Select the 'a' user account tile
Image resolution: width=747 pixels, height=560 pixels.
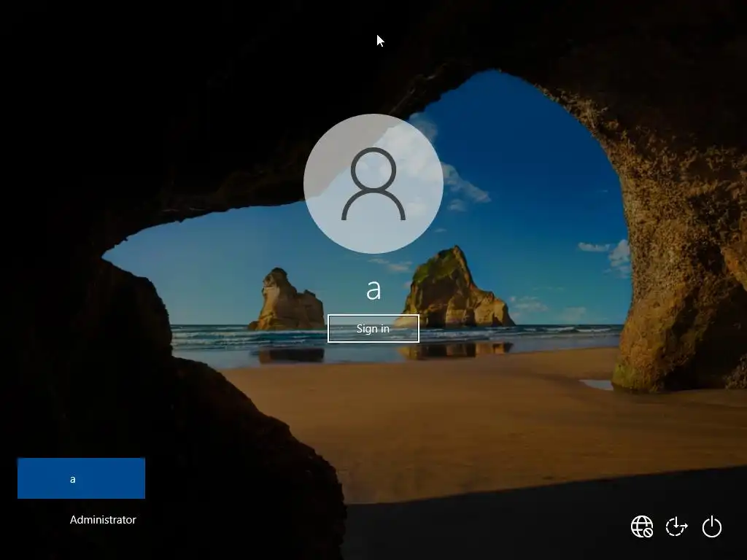pos(82,478)
